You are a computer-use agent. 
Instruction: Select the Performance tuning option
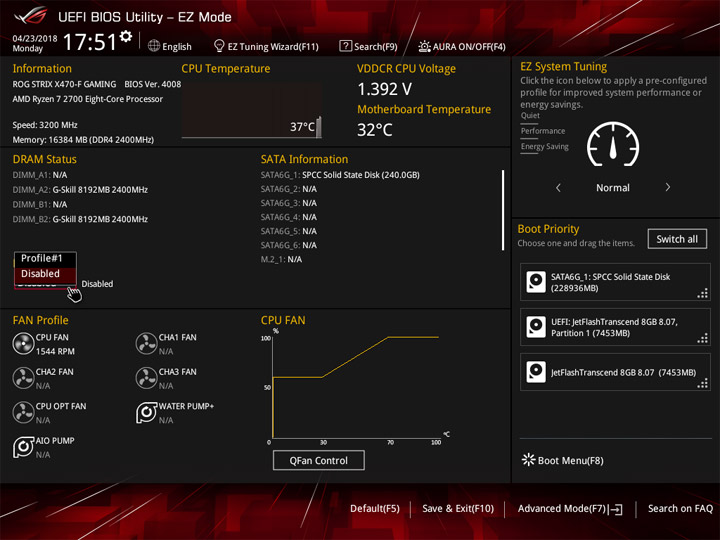coord(543,131)
